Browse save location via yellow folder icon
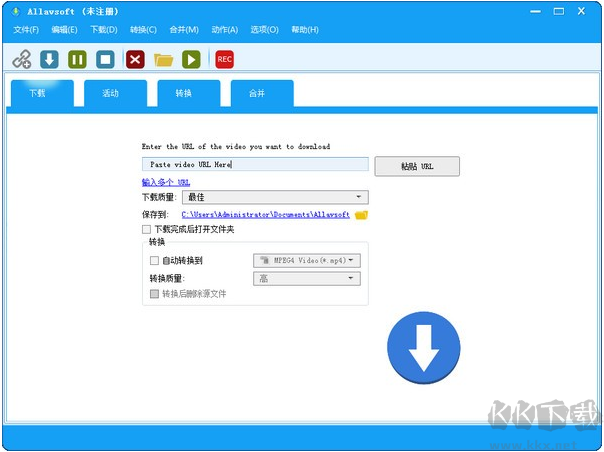Image resolution: width=604 pixels, height=452 pixels. [361, 215]
